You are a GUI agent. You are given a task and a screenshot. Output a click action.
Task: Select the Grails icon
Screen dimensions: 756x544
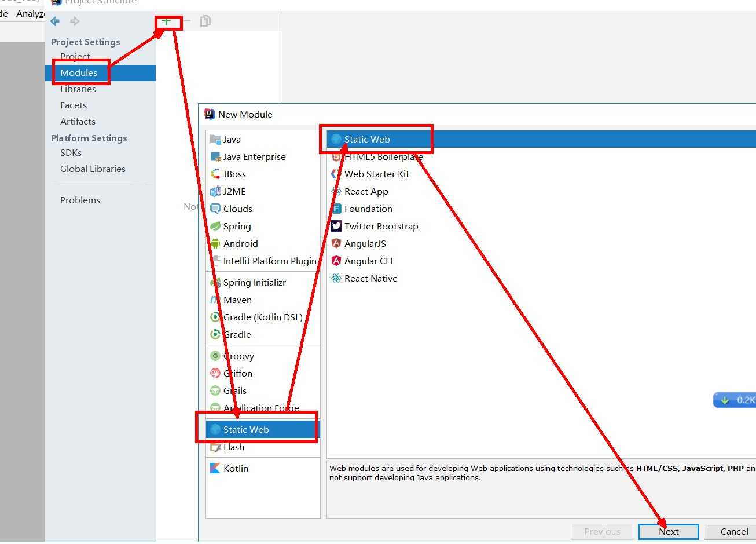point(215,390)
